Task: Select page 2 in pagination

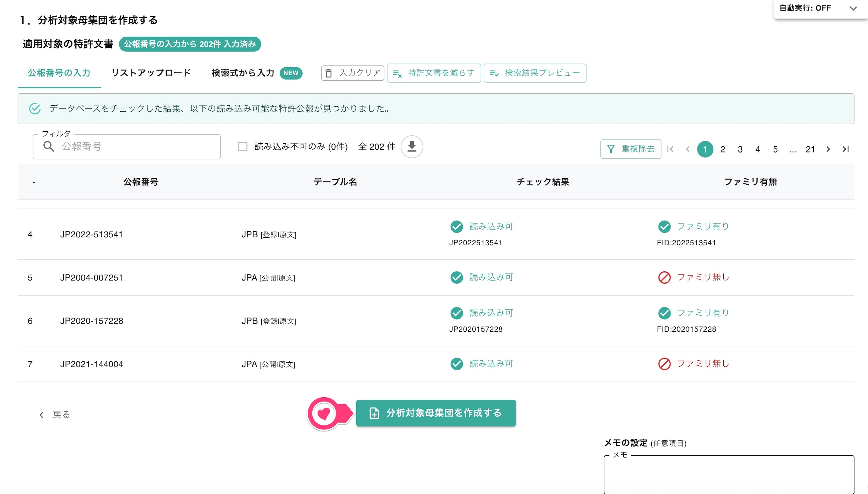Action: click(723, 149)
